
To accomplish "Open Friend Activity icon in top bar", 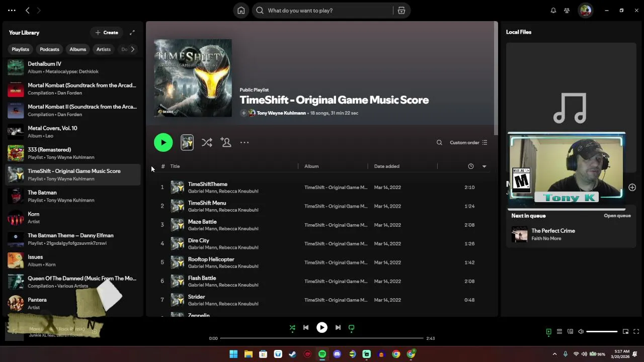I will tap(567, 11).
